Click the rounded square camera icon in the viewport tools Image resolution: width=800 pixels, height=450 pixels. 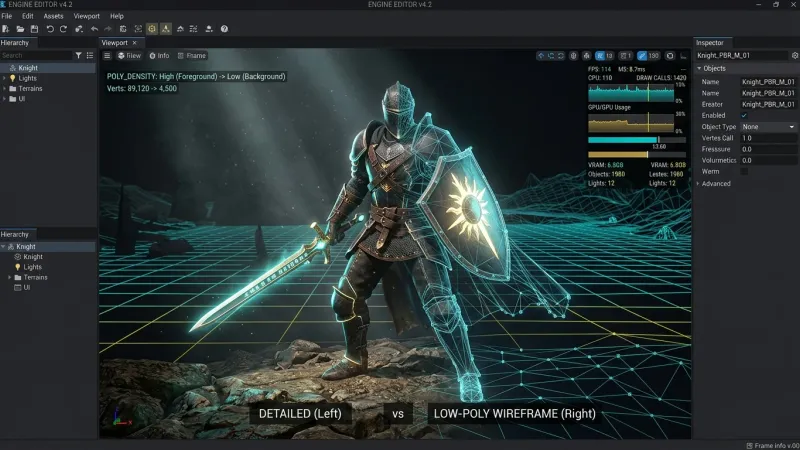click(670, 56)
